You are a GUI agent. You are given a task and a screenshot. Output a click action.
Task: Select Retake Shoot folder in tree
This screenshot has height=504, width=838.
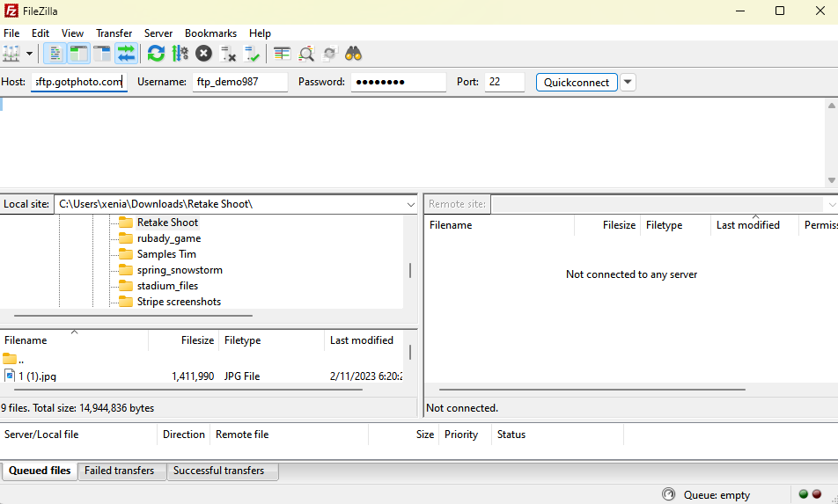[x=167, y=223]
